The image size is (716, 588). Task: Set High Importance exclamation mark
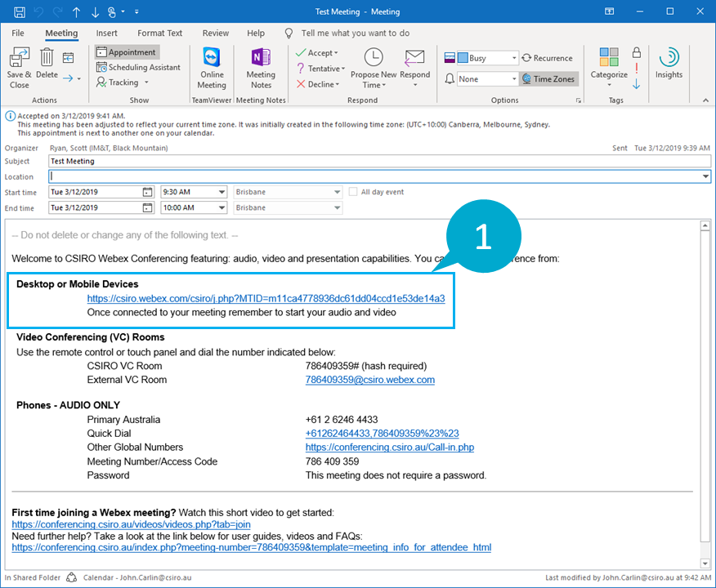(637, 69)
